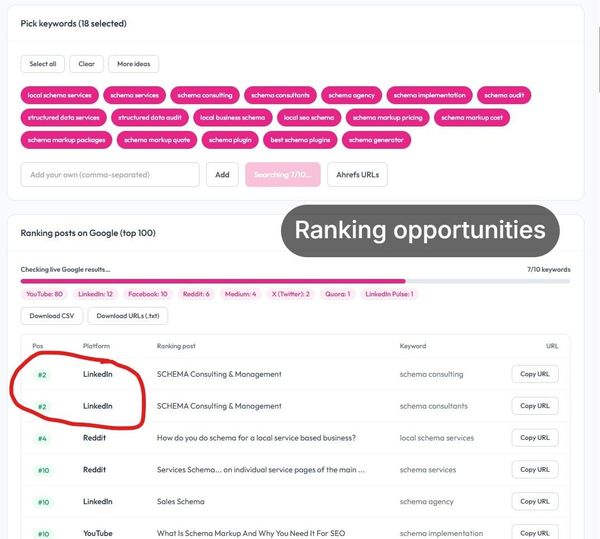600x539 pixels.
Task: Copy URL for the schema implementation row
Action: (x=535, y=532)
